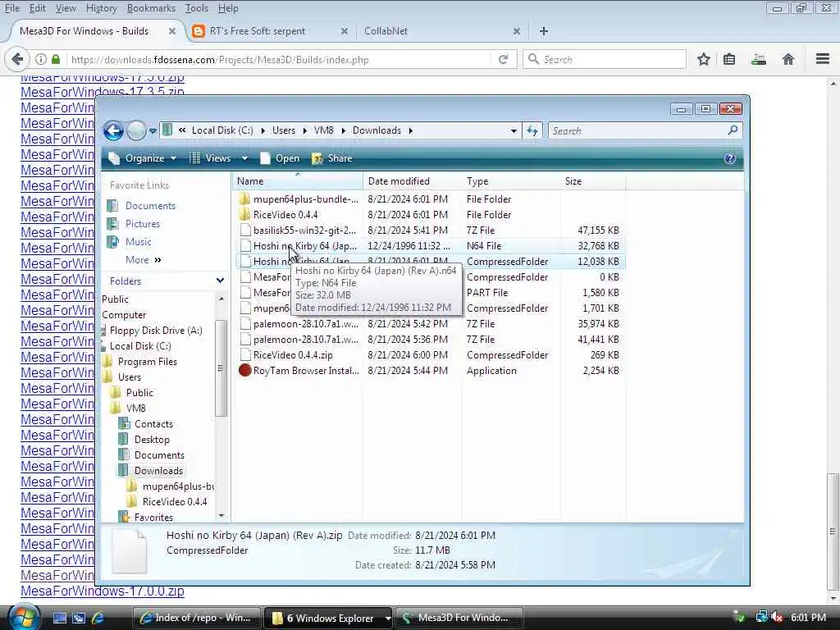The image size is (840, 630).
Task: Open the Organize menu
Action: pyautogui.click(x=143, y=158)
